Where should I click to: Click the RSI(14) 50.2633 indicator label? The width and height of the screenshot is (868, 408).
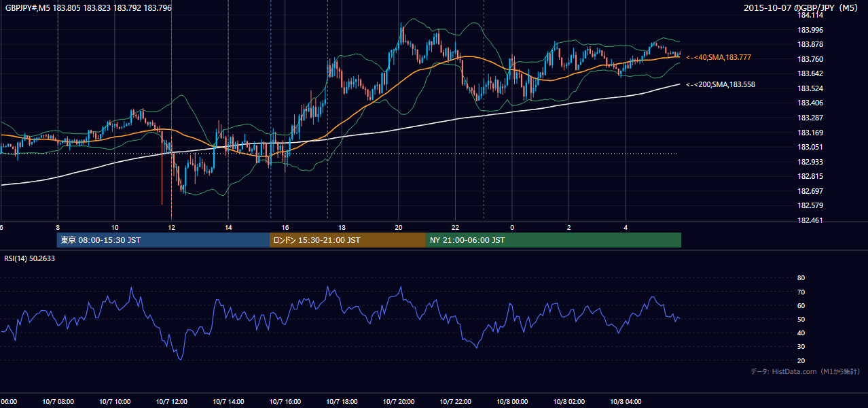[x=29, y=258]
